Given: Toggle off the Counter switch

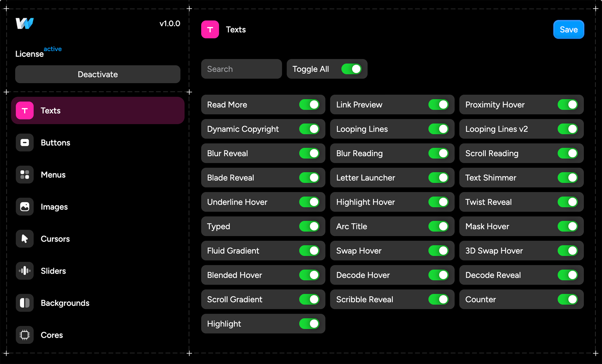Looking at the screenshot, I should (x=567, y=299).
